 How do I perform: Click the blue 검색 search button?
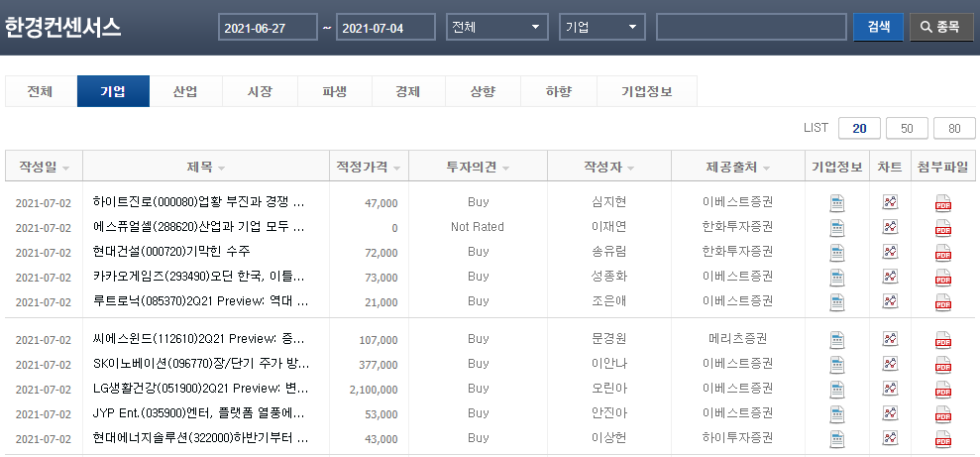click(878, 27)
